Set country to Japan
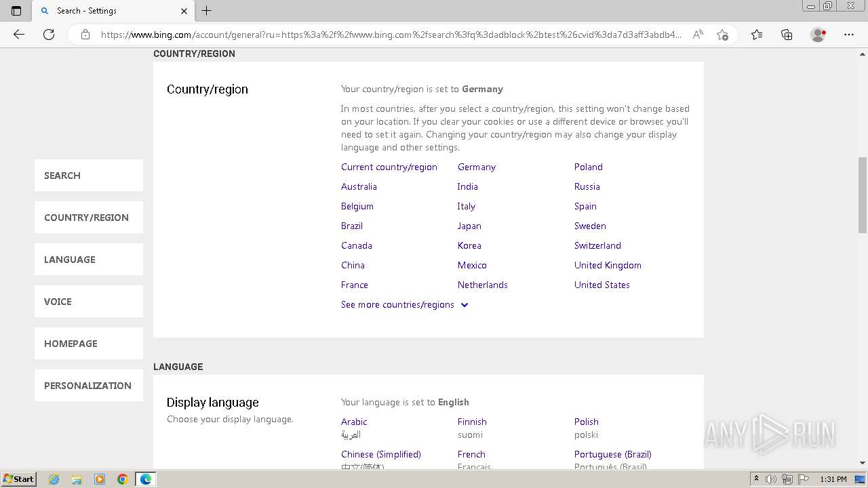Image resolution: width=868 pixels, height=488 pixels. click(x=469, y=226)
